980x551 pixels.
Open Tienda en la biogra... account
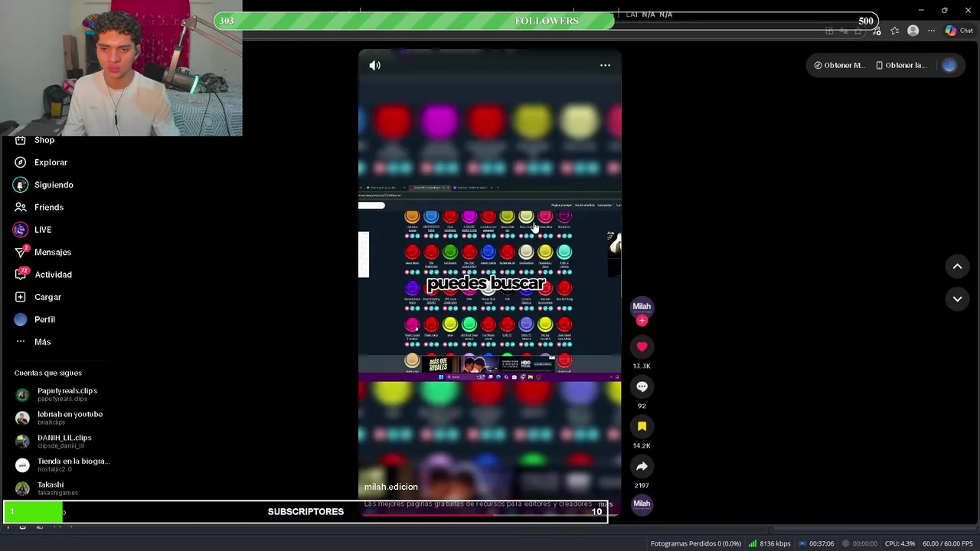click(62, 465)
